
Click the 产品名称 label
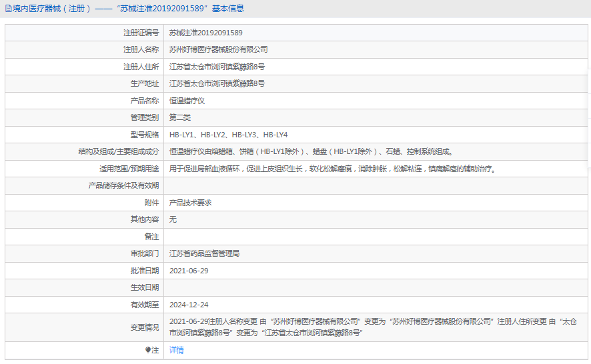(x=145, y=101)
